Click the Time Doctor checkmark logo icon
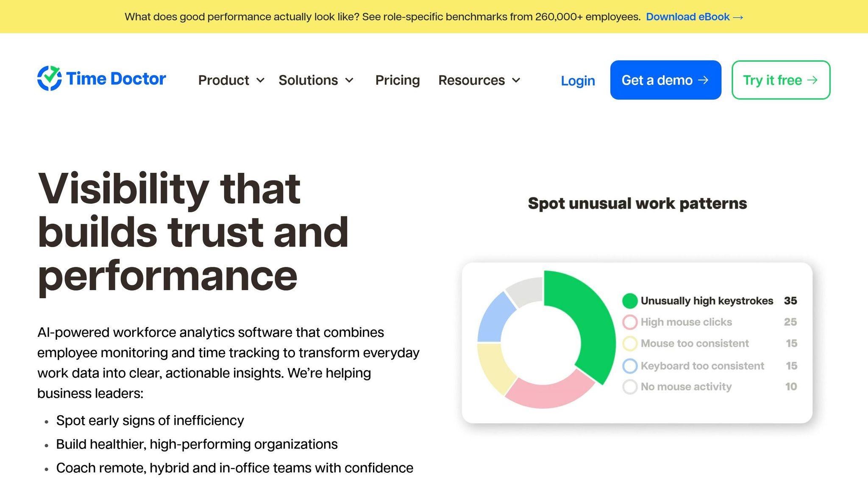Image resolution: width=868 pixels, height=488 pixels. click(50, 78)
